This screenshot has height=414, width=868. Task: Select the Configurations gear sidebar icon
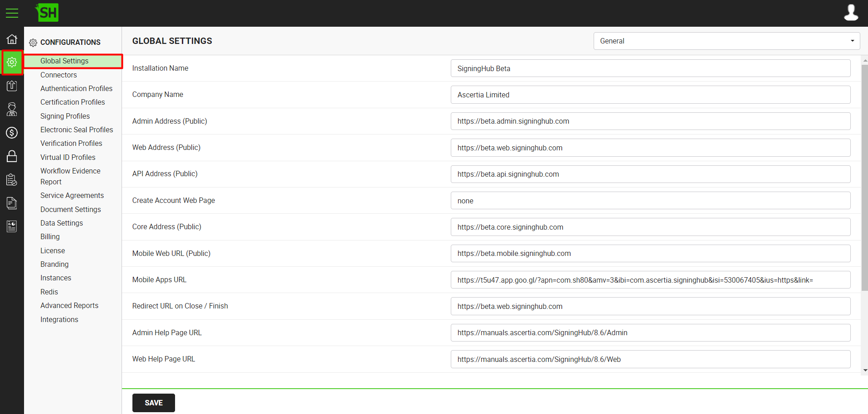tap(12, 62)
